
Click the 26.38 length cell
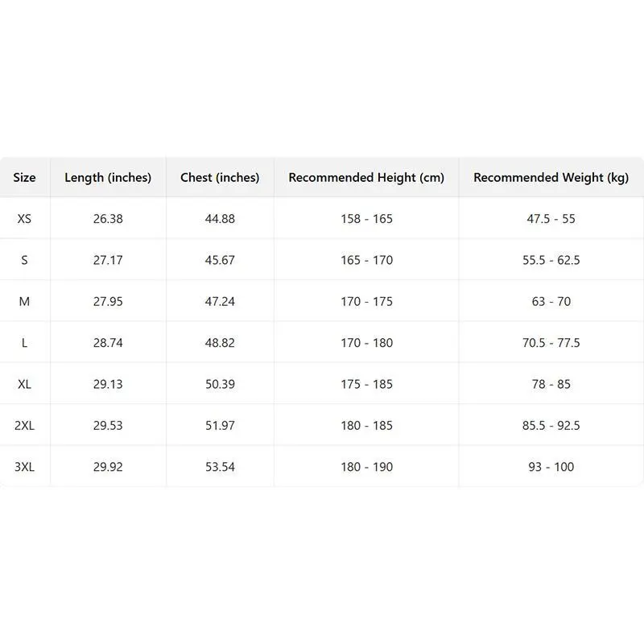[x=108, y=219]
